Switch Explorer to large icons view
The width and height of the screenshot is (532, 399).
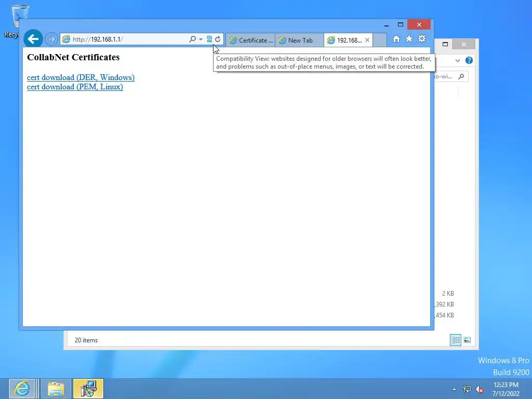[467, 340]
